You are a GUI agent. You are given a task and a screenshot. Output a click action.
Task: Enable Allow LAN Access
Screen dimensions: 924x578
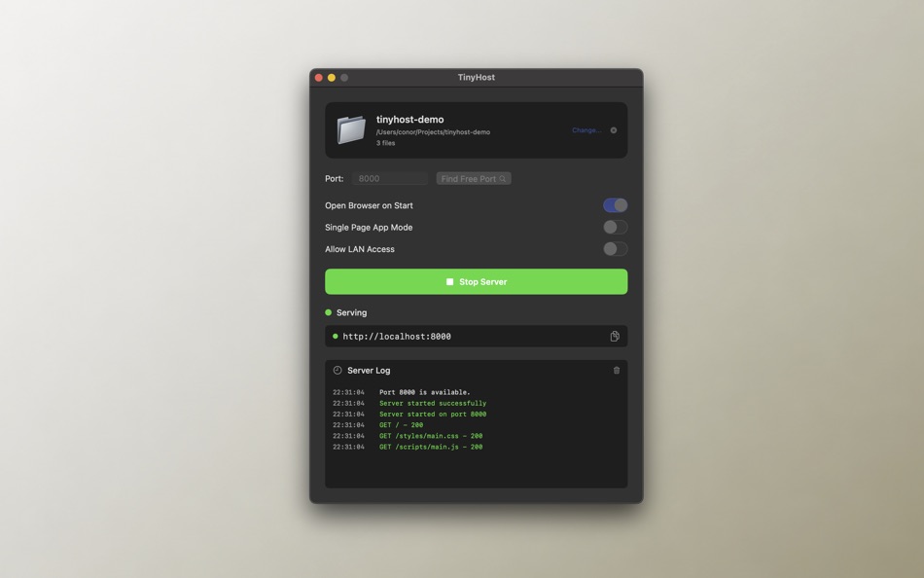click(615, 249)
